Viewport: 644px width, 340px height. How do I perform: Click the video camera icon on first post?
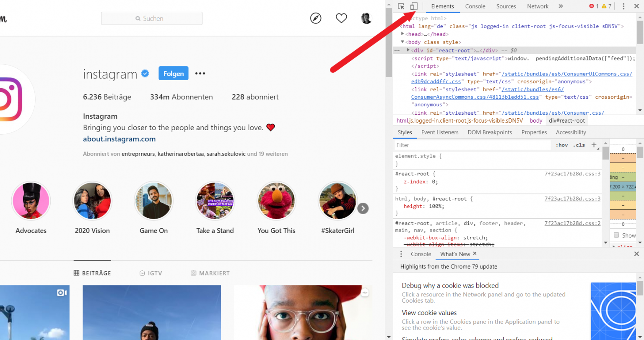(x=62, y=293)
